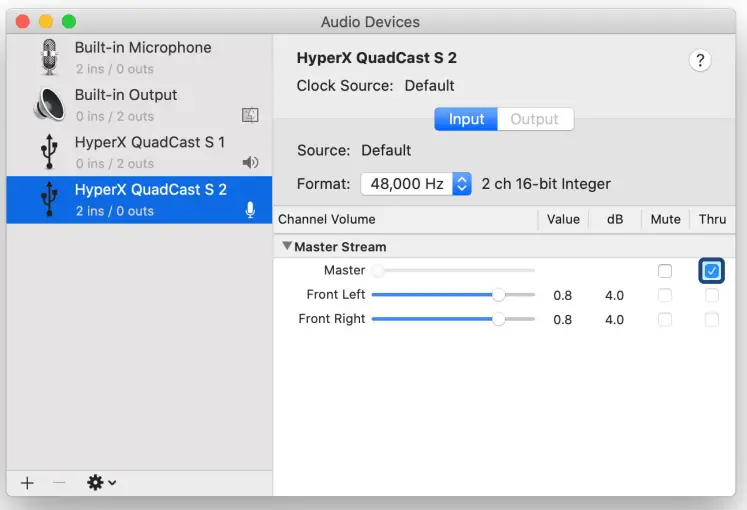Viewport: 747px width, 510px height.
Task: Switch to the Output tab
Action: (x=534, y=119)
